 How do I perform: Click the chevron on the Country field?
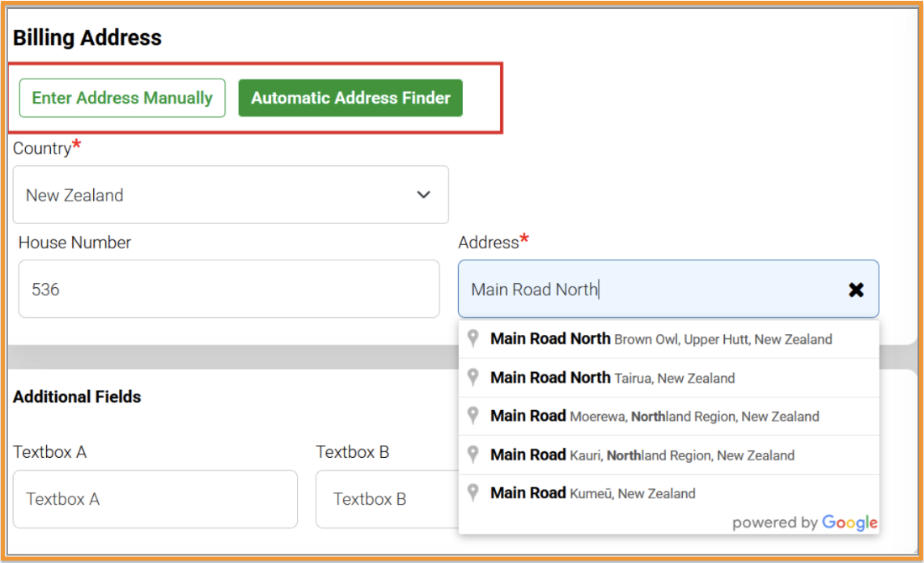(x=422, y=195)
